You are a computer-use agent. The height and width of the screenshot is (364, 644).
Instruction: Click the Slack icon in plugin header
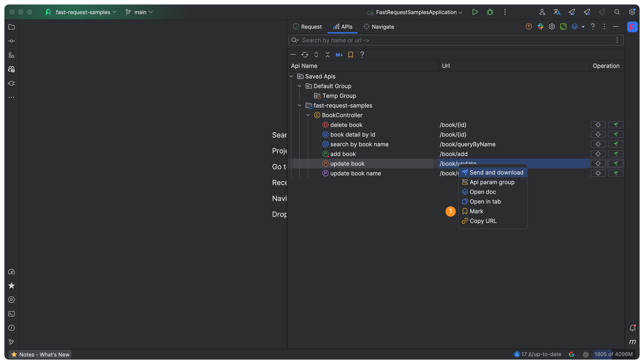[x=540, y=26]
